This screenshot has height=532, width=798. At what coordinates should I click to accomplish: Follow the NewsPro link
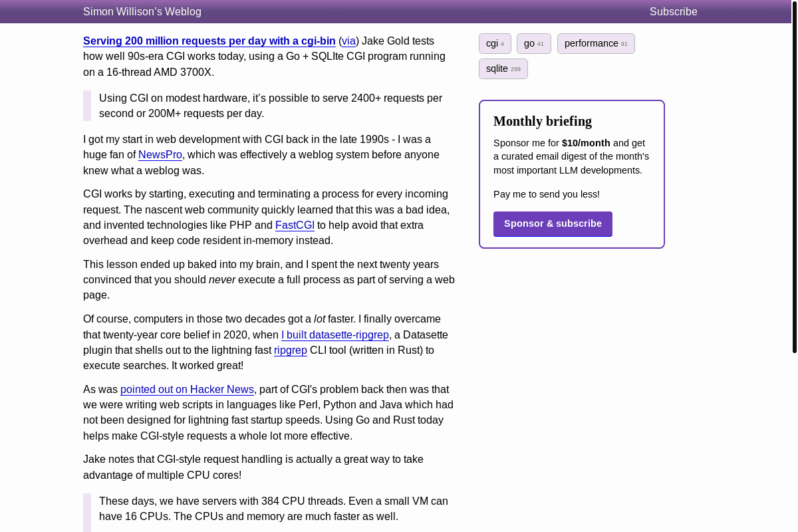[x=160, y=154]
